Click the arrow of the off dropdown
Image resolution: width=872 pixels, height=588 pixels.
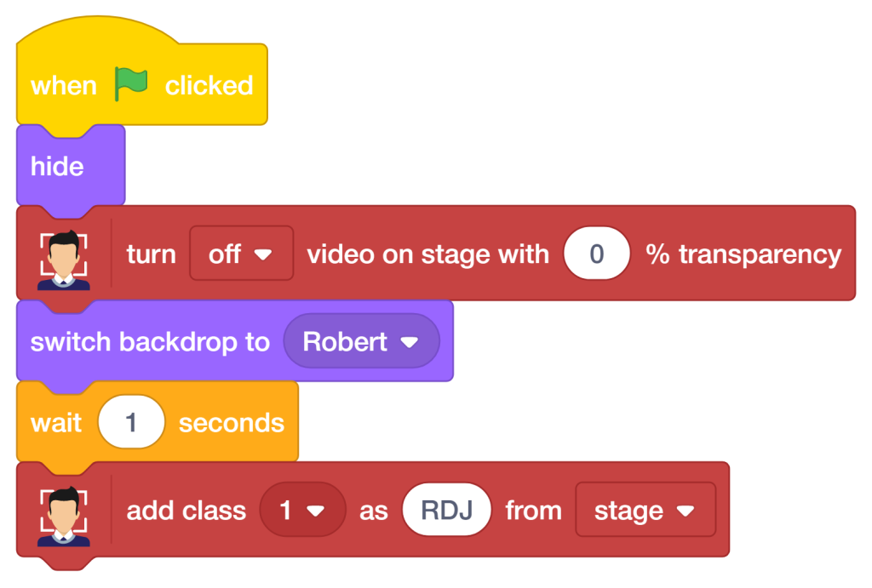click(263, 254)
